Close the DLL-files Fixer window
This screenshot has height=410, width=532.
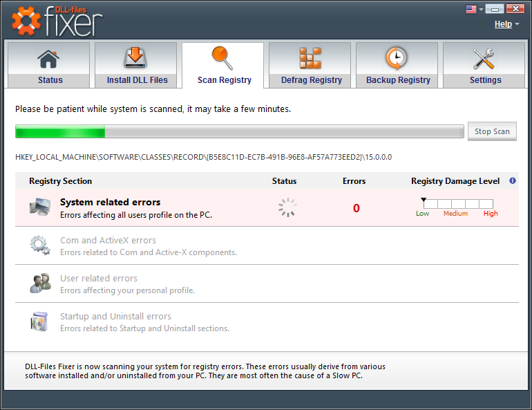515,9
